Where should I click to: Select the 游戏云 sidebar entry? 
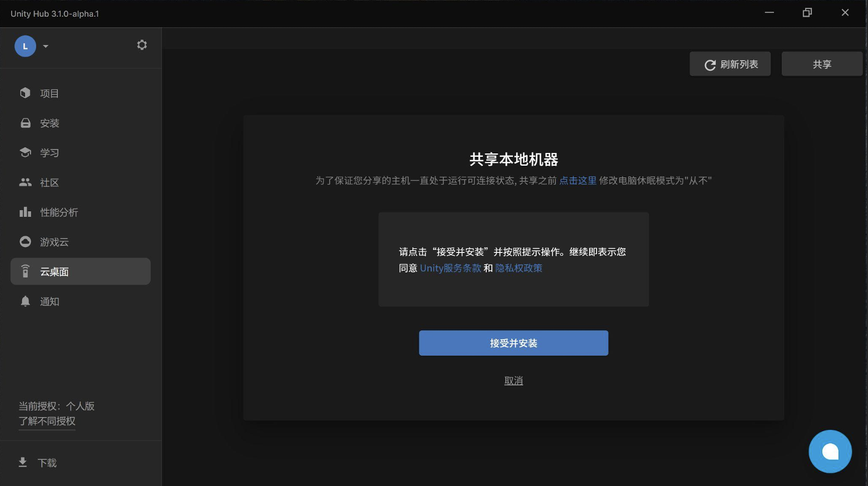click(55, 242)
